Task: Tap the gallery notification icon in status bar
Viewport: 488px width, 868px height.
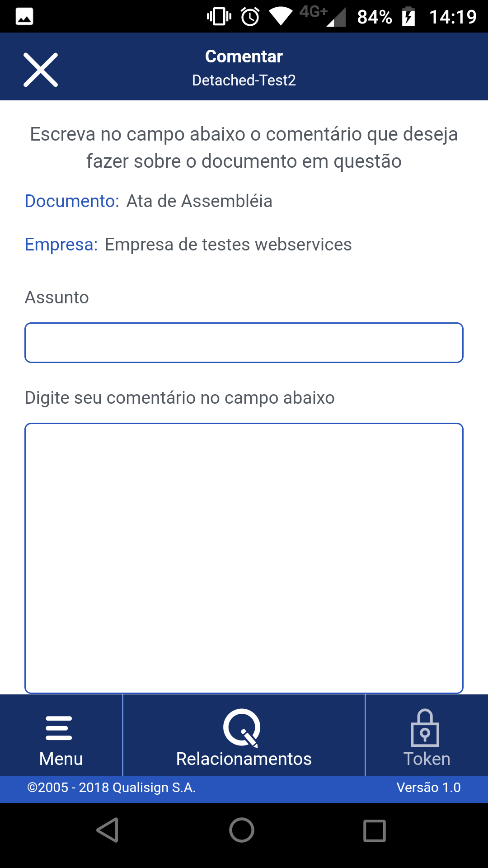Action: 23,16
